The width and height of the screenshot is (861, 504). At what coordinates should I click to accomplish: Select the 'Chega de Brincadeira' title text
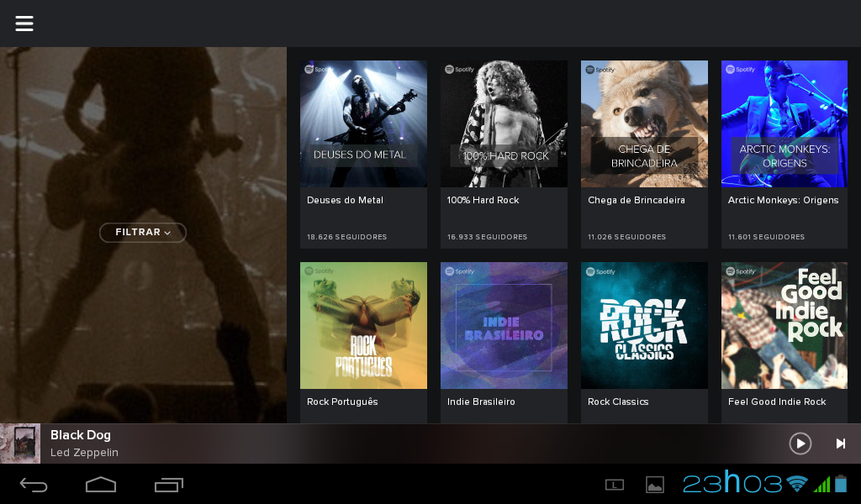[636, 200]
